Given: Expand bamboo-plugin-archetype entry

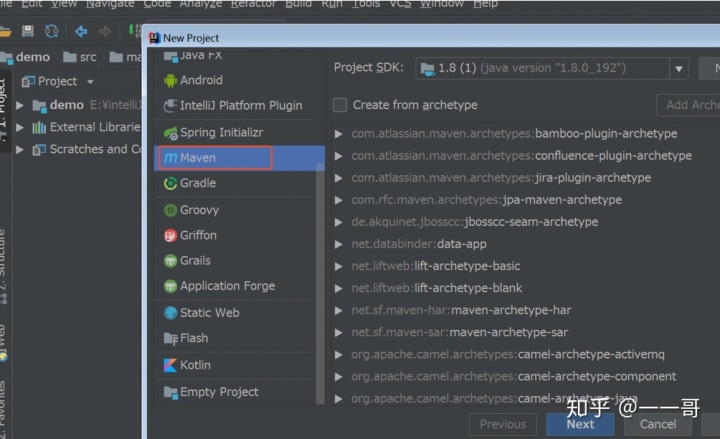Looking at the screenshot, I should pyautogui.click(x=338, y=134).
